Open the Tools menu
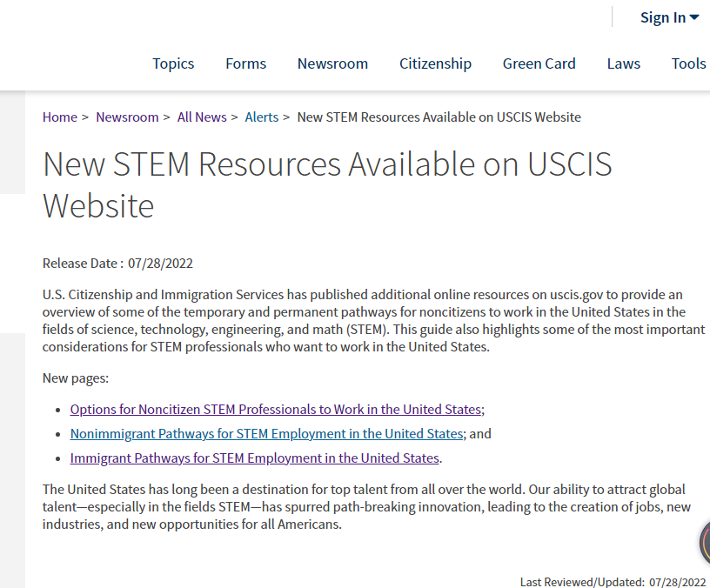The width and height of the screenshot is (710, 588). pos(688,63)
